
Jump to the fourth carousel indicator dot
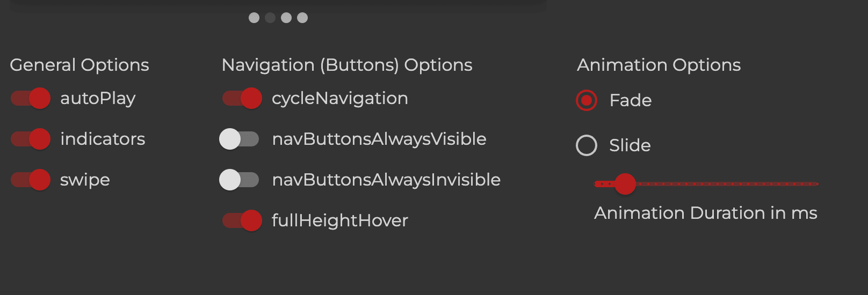pos(302,18)
